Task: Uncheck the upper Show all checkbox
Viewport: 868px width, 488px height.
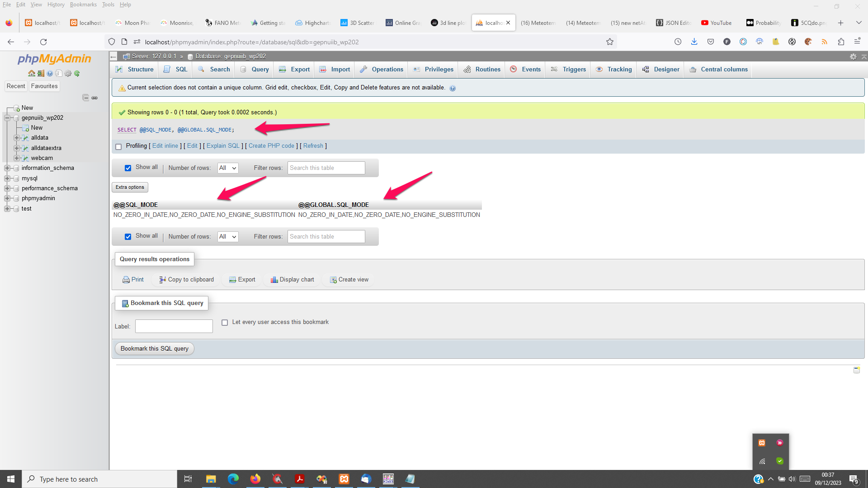Action: tap(128, 168)
